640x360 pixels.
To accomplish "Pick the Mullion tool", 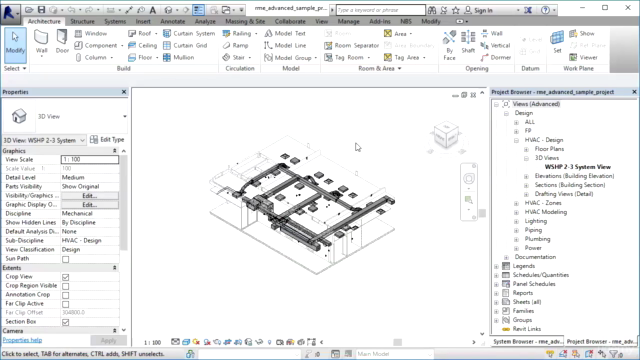I will tap(179, 58).
